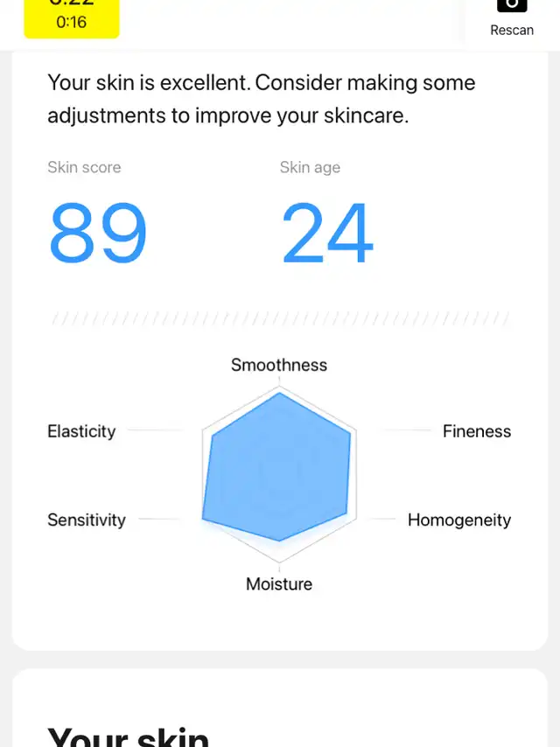Select the Smoothness axis label
This screenshot has height=747, width=560.
coord(279,365)
